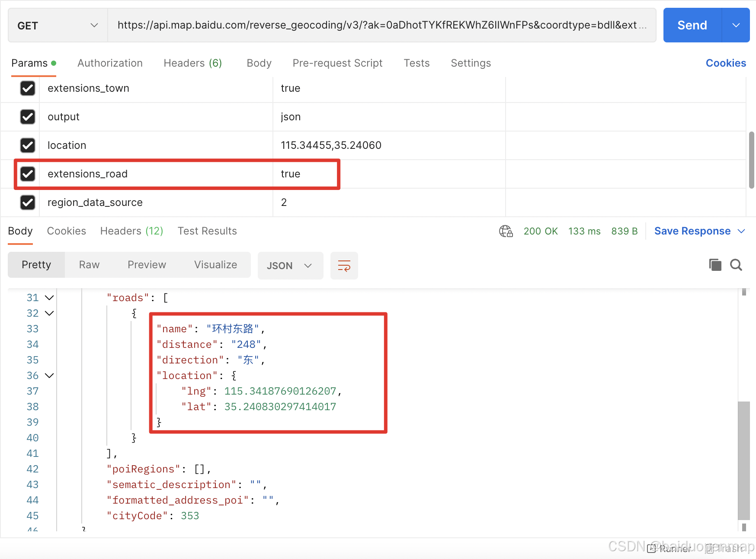Click the extensions_road value 'true'
The height and width of the screenshot is (559, 756).
click(291, 174)
